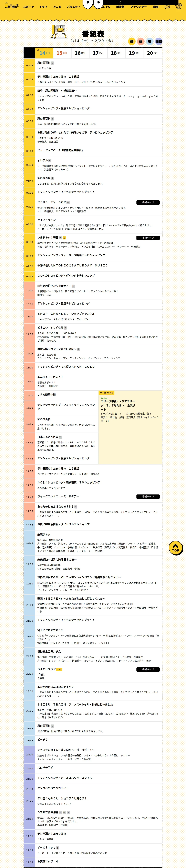This screenshot has width=186, height=868.
Task: Select the 19 (木) date tab
Action: pyautogui.click(x=134, y=53)
